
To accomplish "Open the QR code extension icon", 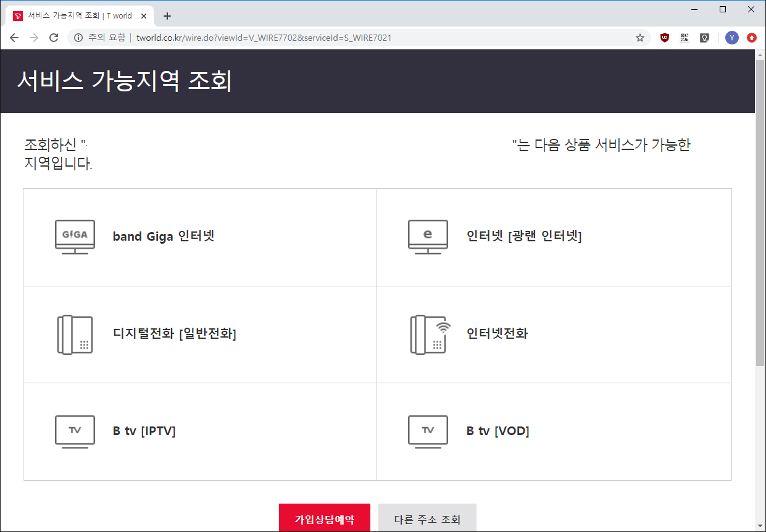I will [685, 38].
